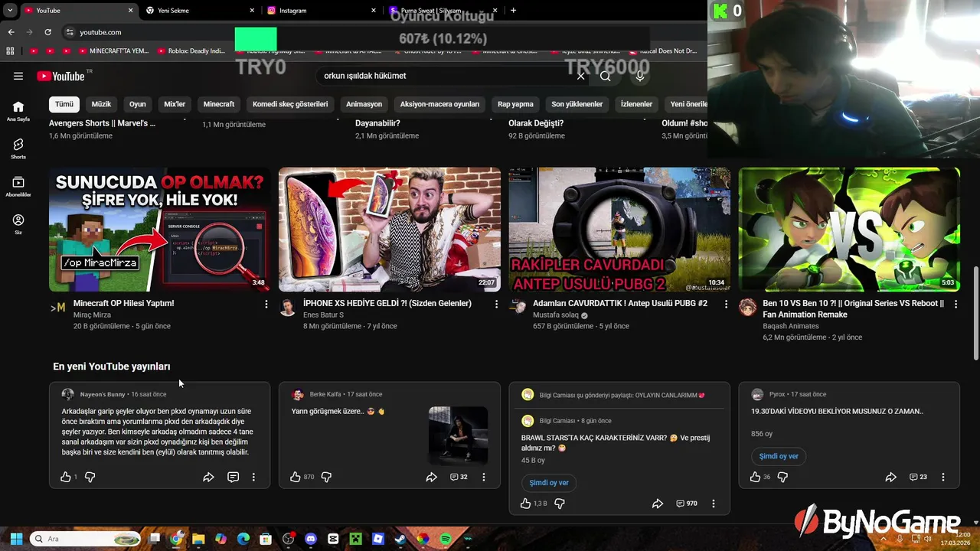Open Baqash Animates channel link

tap(791, 326)
